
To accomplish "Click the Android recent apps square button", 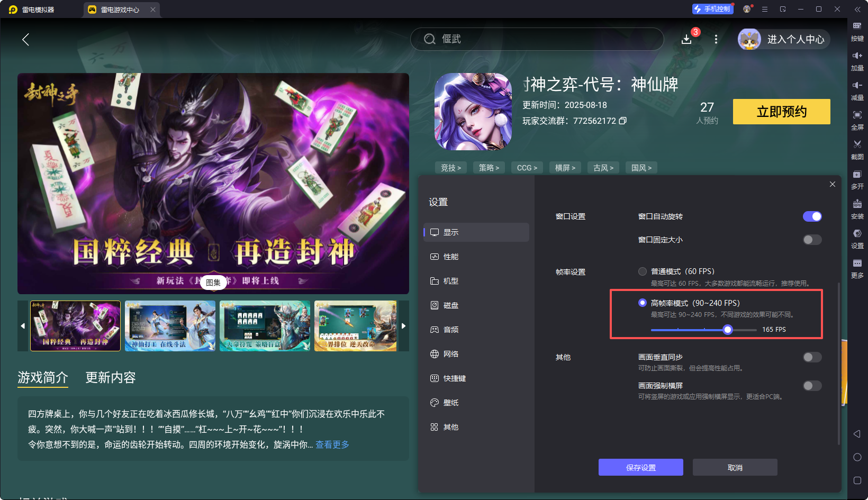I will click(x=857, y=480).
